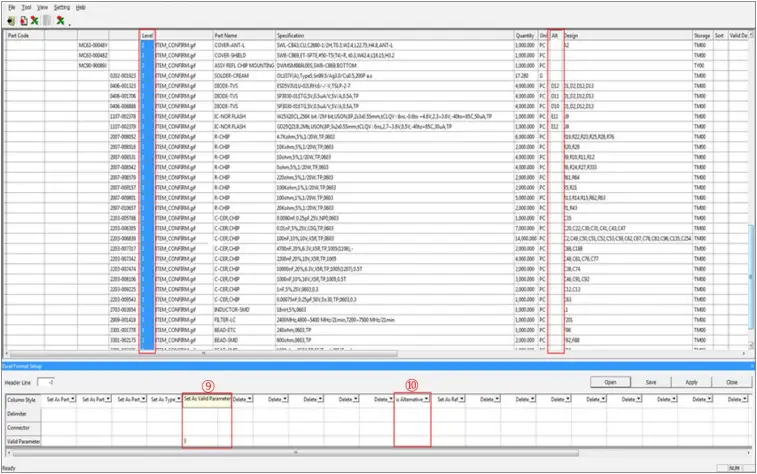Image resolution: width=757 pixels, height=474 pixels.
Task: Click the Ready status bar text
Action: point(9,468)
